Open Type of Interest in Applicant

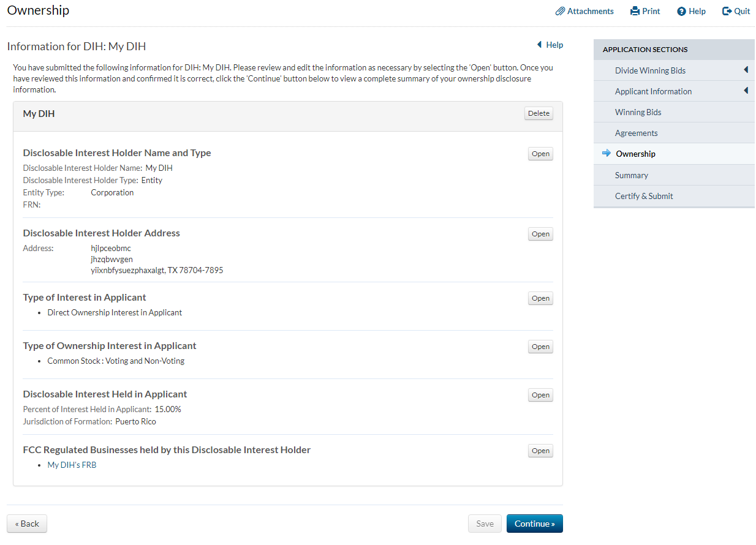click(x=540, y=298)
